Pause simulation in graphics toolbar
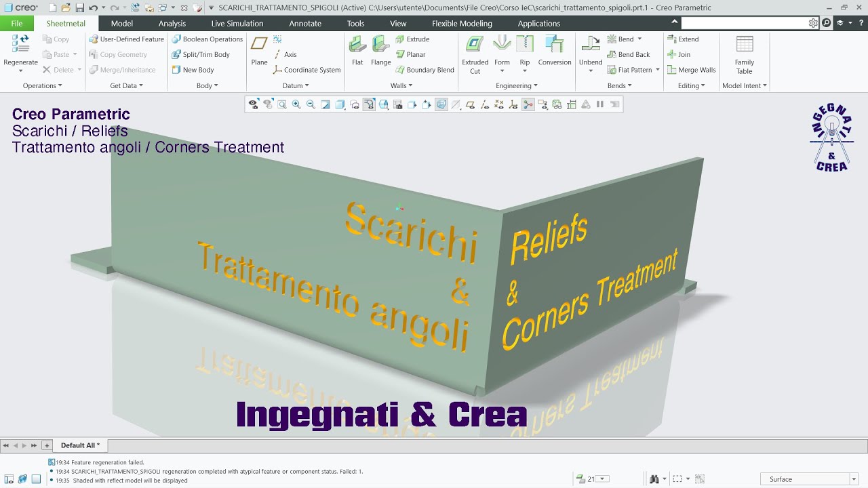This screenshot has height=488, width=868. pos(600,104)
